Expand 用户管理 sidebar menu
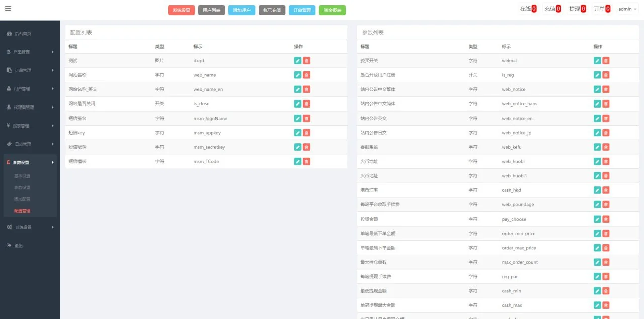Image resolution: width=644 pixels, height=319 pixels. 29,89
